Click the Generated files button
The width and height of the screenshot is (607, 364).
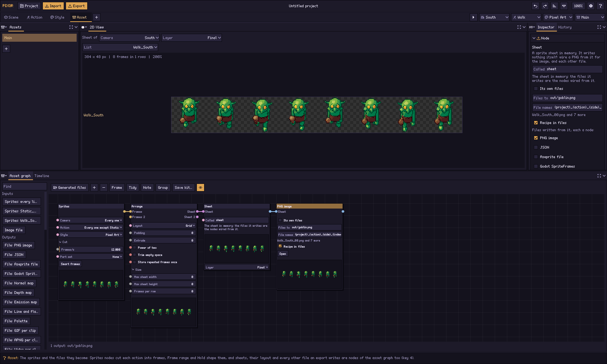(69, 188)
